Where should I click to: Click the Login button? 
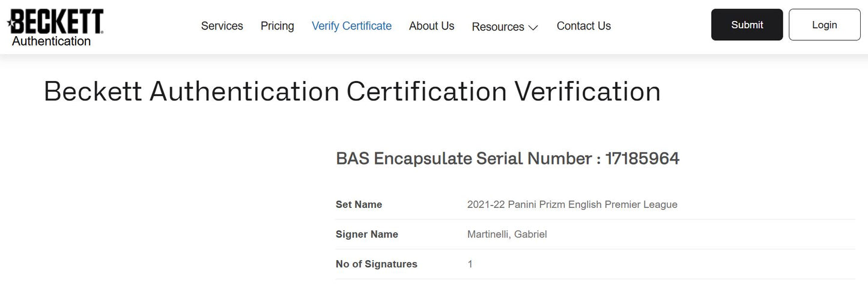824,25
